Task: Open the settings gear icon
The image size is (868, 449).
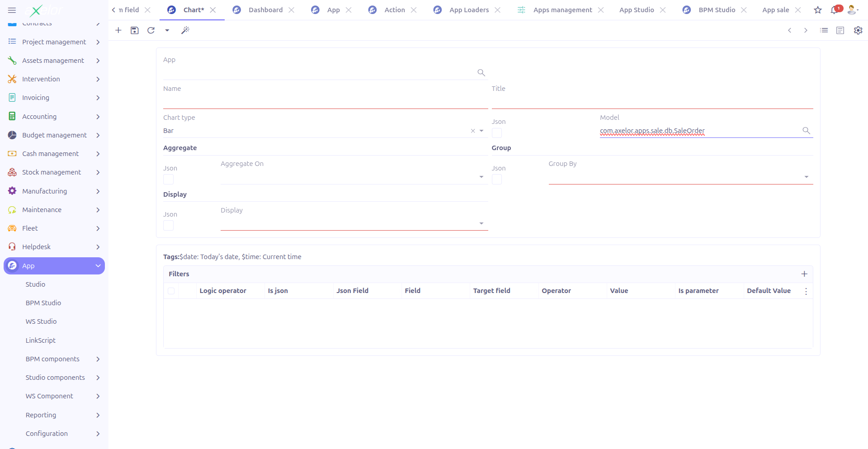Action: tap(858, 30)
